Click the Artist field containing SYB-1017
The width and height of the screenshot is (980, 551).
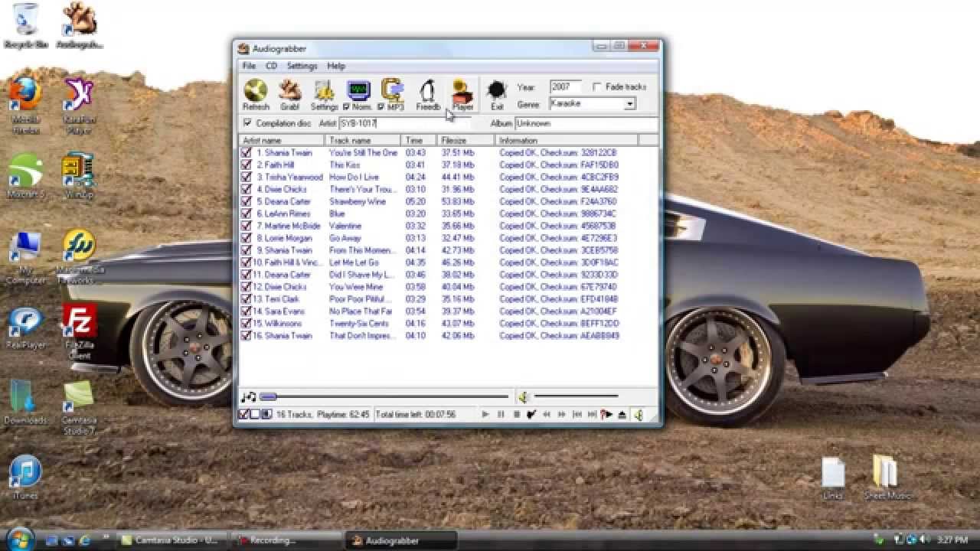click(x=406, y=123)
